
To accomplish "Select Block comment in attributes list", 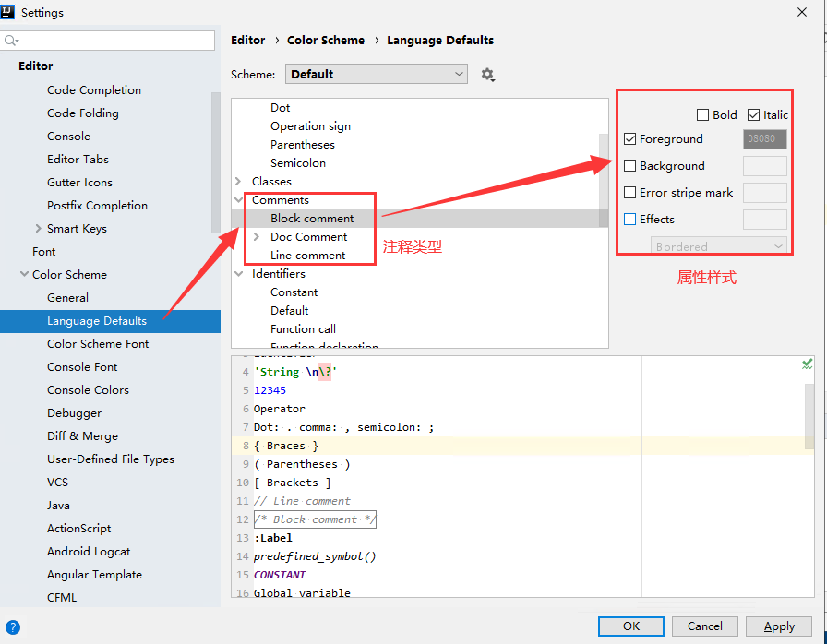I will tap(312, 219).
